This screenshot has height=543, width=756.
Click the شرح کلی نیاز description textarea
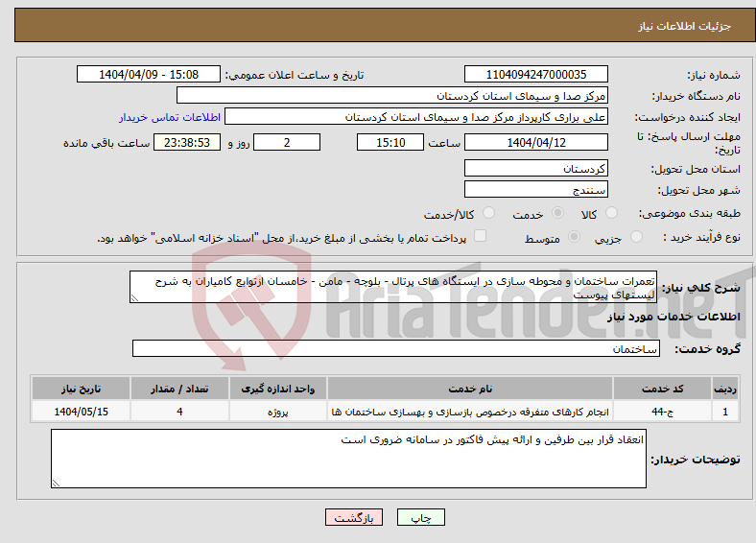pos(393,287)
